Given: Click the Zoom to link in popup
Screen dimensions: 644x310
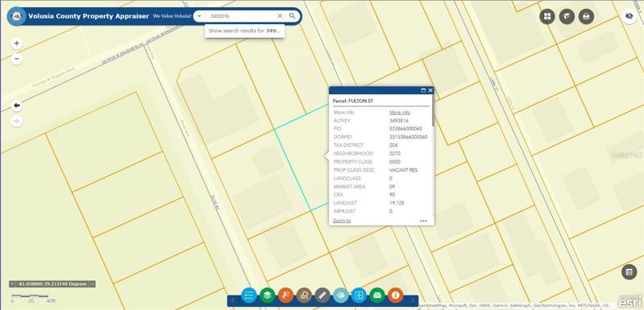Looking at the screenshot, I should [x=342, y=221].
